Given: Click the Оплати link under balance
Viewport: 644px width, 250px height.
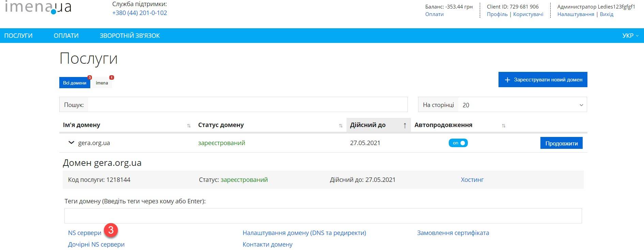Looking at the screenshot, I should (434, 14).
